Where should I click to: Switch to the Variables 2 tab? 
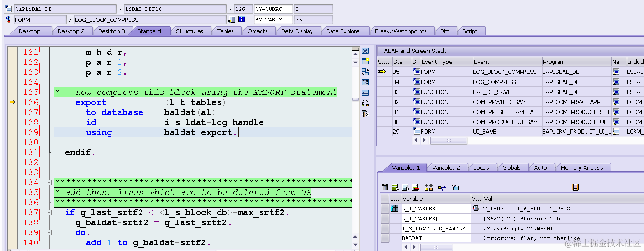[x=446, y=167]
